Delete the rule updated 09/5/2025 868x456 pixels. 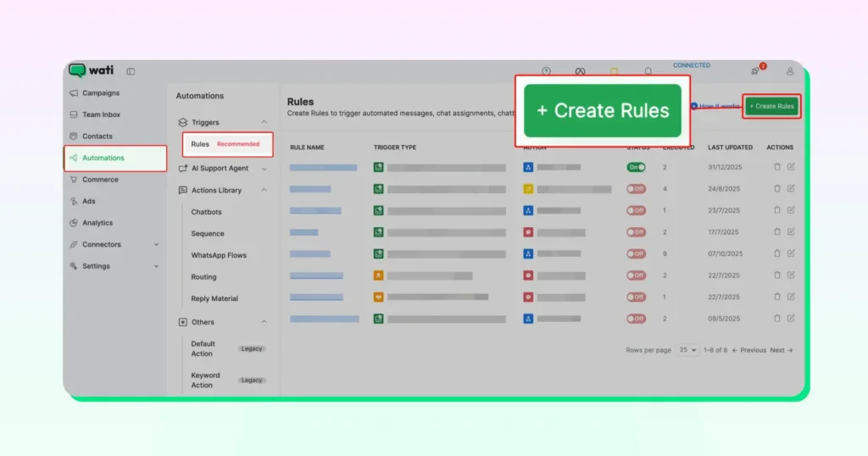[777, 318]
